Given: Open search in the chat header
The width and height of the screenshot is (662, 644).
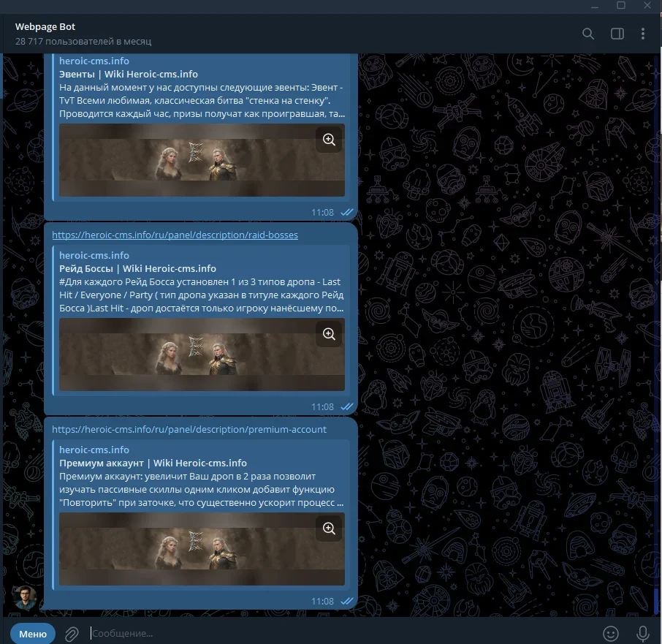Looking at the screenshot, I should (588, 34).
